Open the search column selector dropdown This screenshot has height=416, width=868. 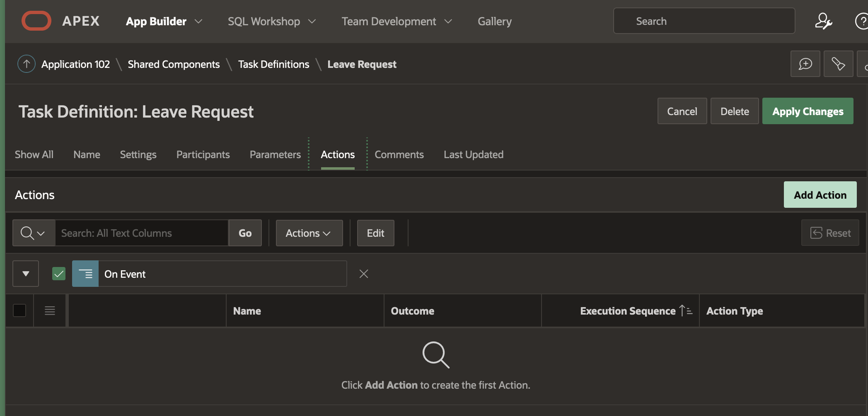click(34, 233)
